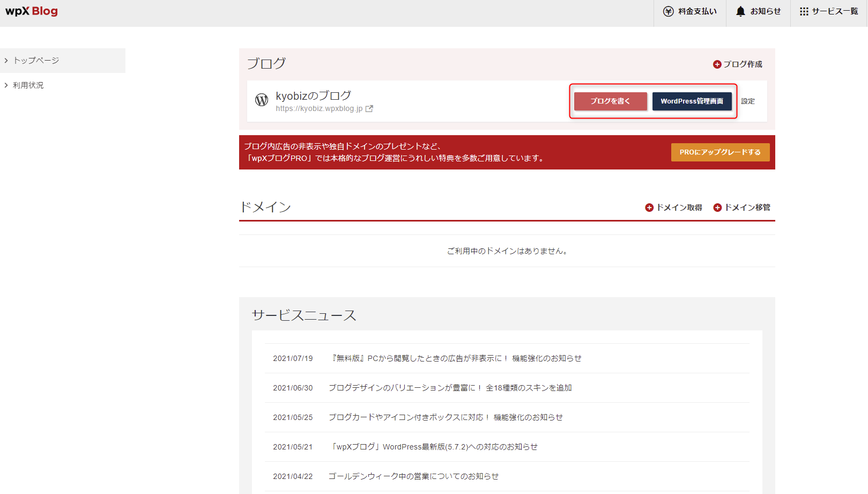Click the ご利用中のドメインはありません message
868x494 pixels.
[x=507, y=251]
